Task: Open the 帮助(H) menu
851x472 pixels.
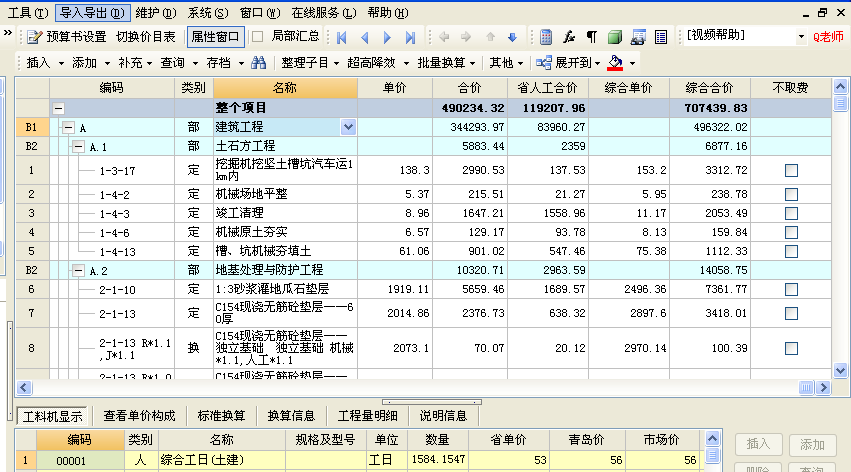Action: pos(388,12)
